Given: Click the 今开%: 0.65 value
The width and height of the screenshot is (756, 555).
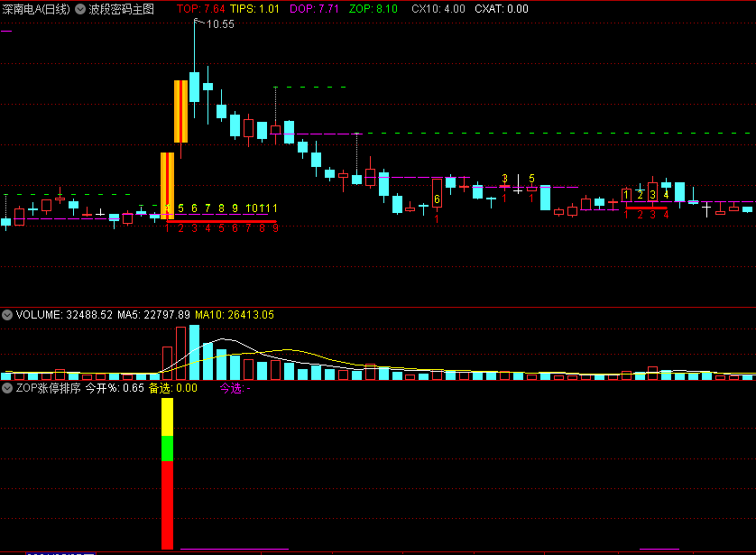Looking at the screenshot, I should pyautogui.click(x=115, y=388).
